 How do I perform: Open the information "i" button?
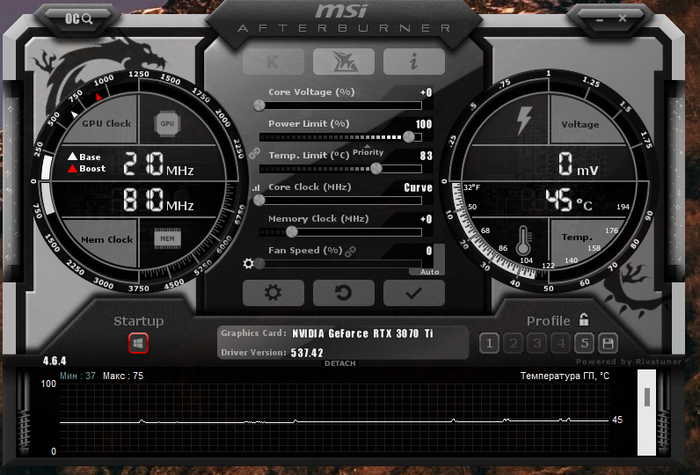(414, 61)
